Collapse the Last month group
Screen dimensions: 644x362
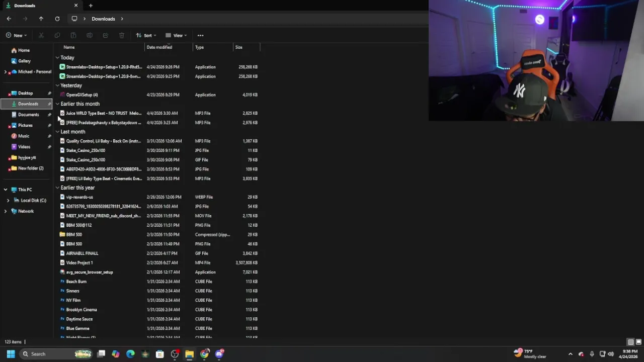coord(57,132)
